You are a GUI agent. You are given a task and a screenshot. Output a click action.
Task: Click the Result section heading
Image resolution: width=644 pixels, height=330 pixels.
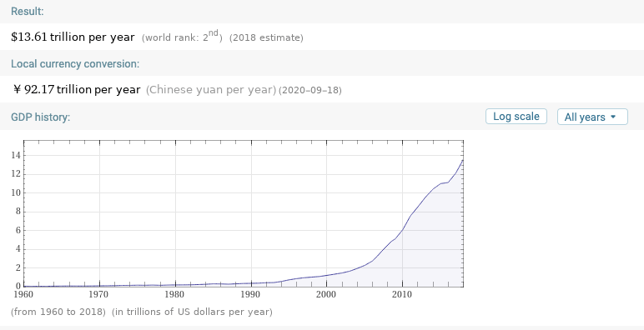click(x=27, y=12)
